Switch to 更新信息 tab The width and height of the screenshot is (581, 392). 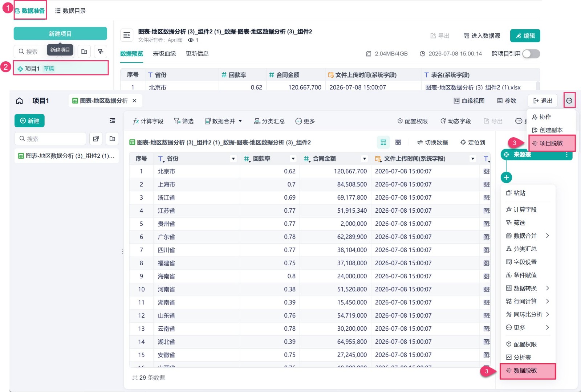pos(197,54)
